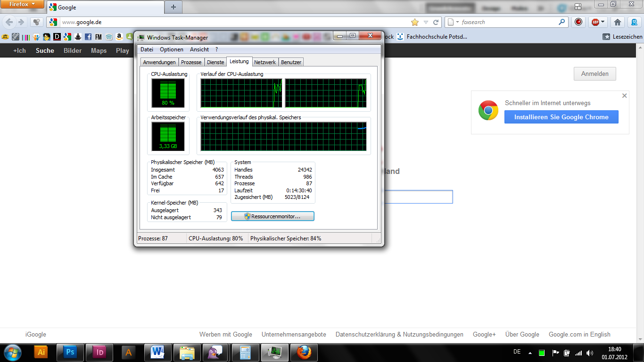Click the Laufzeit value 0:14:30:40
Image resolution: width=644 pixels, height=362 pixels.
point(299,190)
